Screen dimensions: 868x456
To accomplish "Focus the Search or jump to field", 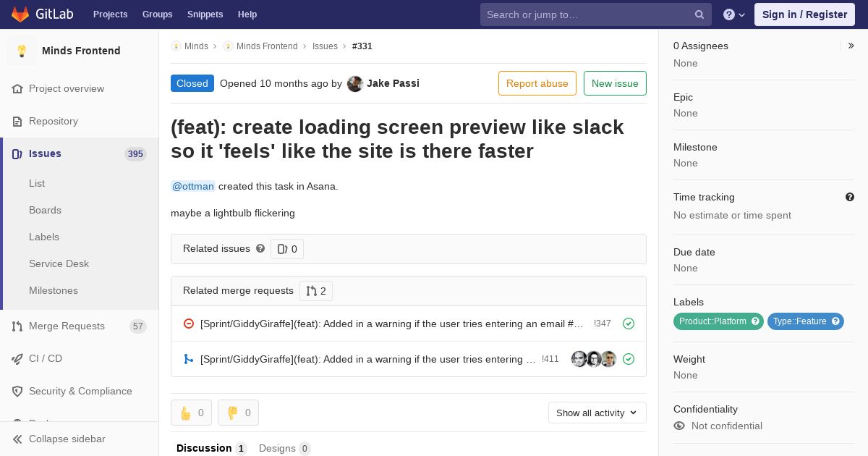I will pos(596,14).
